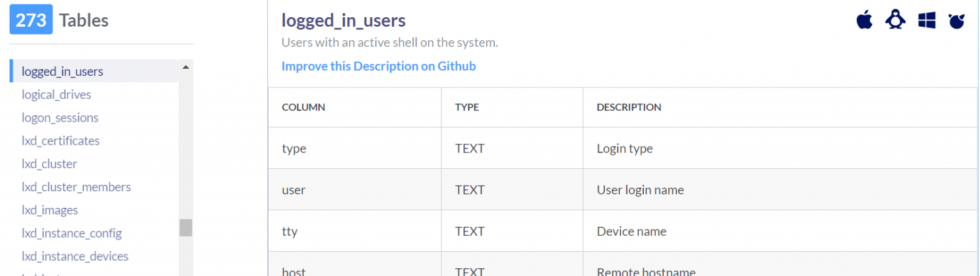Click the Windows platform icon
The height and width of the screenshot is (276, 980).
point(926,20)
